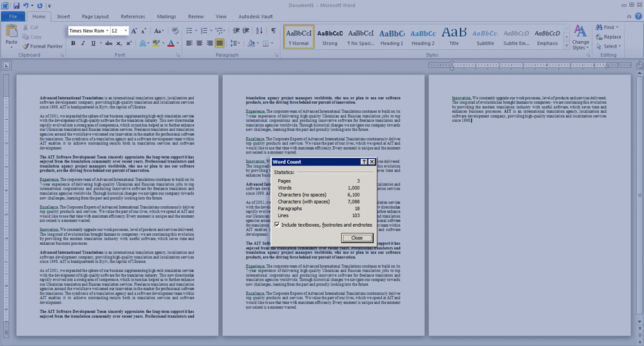Open the Autodesk Vault tab

coord(256,17)
